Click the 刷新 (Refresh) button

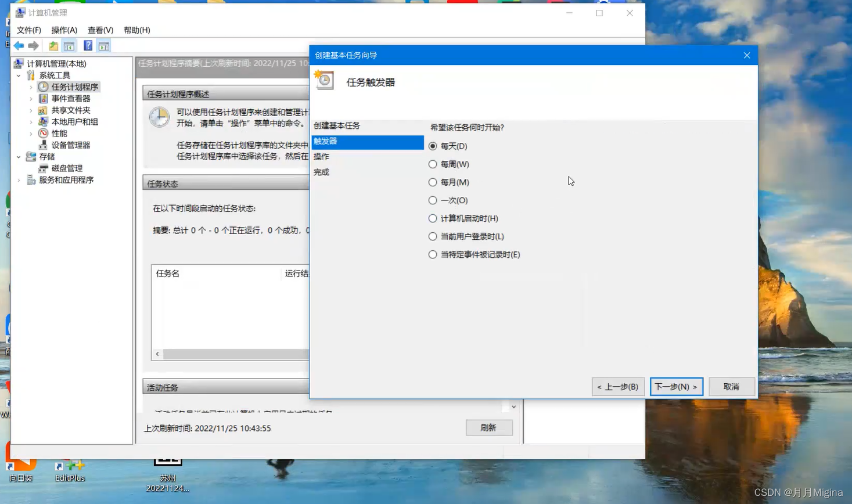tap(488, 427)
